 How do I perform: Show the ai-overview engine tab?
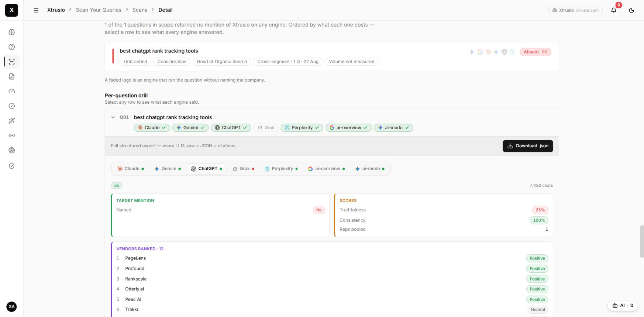click(327, 169)
